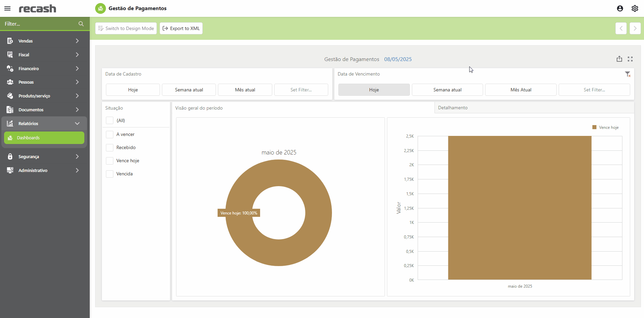Switch to the Detalhamento tab
Viewport: 644px width, 318px height.
tap(453, 108)
